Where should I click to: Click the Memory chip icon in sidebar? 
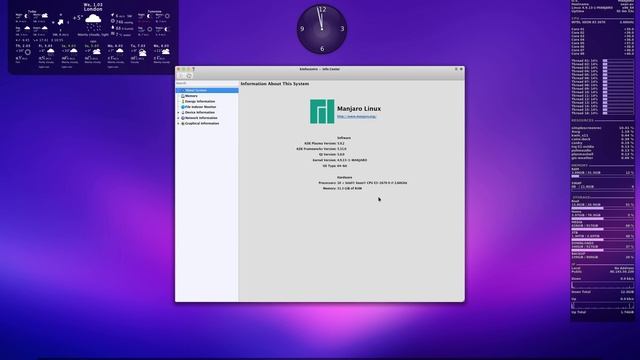pos(183,96)
